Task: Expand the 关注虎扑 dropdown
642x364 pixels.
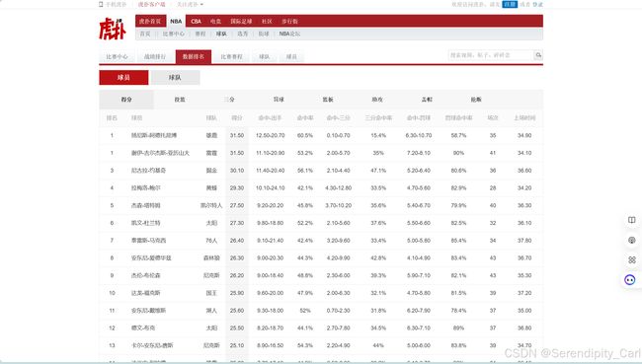Action: tap(190, 4)
